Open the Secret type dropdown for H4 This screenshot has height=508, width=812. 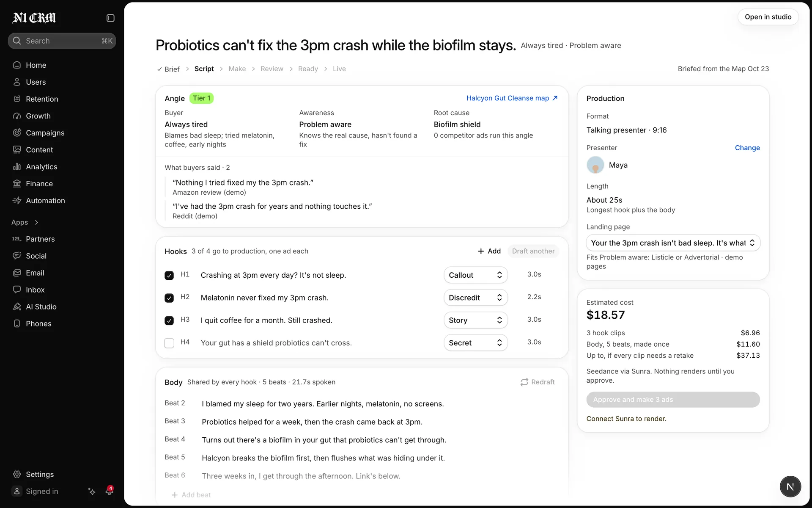pos(475,342)
